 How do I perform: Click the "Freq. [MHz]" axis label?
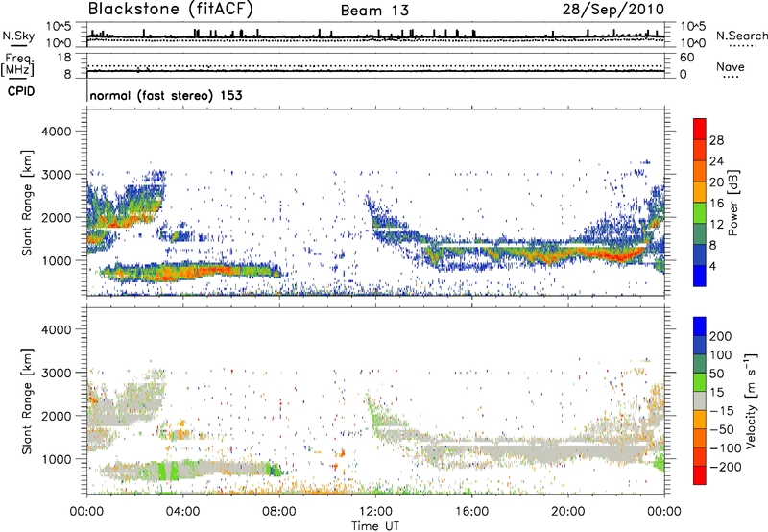(17, 65)
